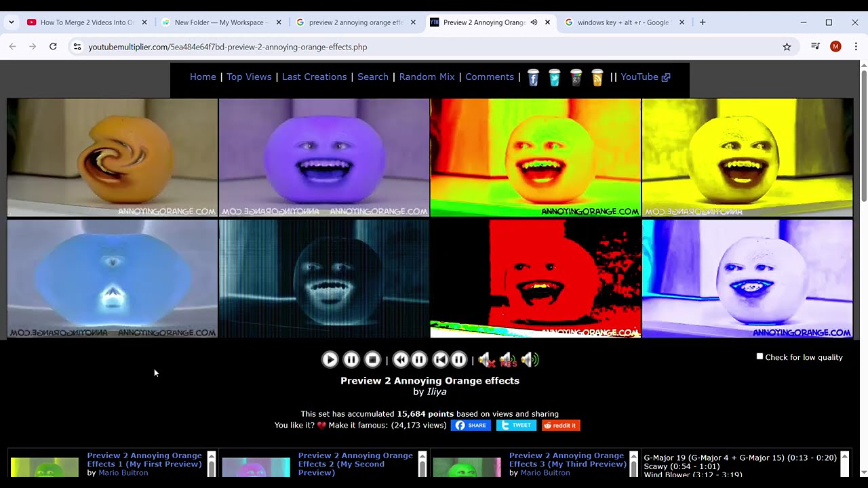Mute the tab via speaker icon
868x488 pixels.
click(x=534, y=22)
